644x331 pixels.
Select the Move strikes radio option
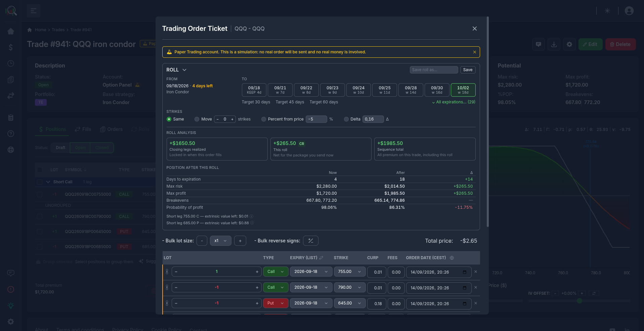point(197,119)
